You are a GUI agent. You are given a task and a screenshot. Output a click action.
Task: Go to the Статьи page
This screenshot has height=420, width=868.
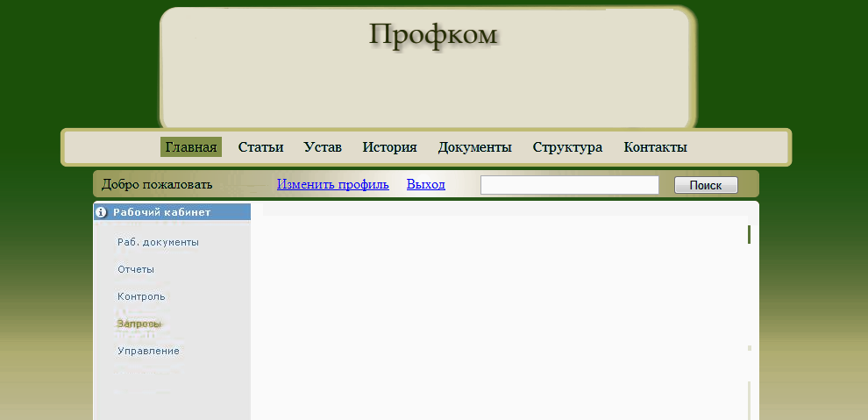[260, 147]
